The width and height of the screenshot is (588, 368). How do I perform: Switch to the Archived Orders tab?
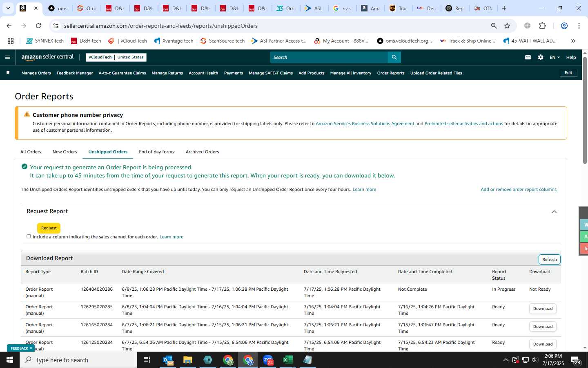202,152
